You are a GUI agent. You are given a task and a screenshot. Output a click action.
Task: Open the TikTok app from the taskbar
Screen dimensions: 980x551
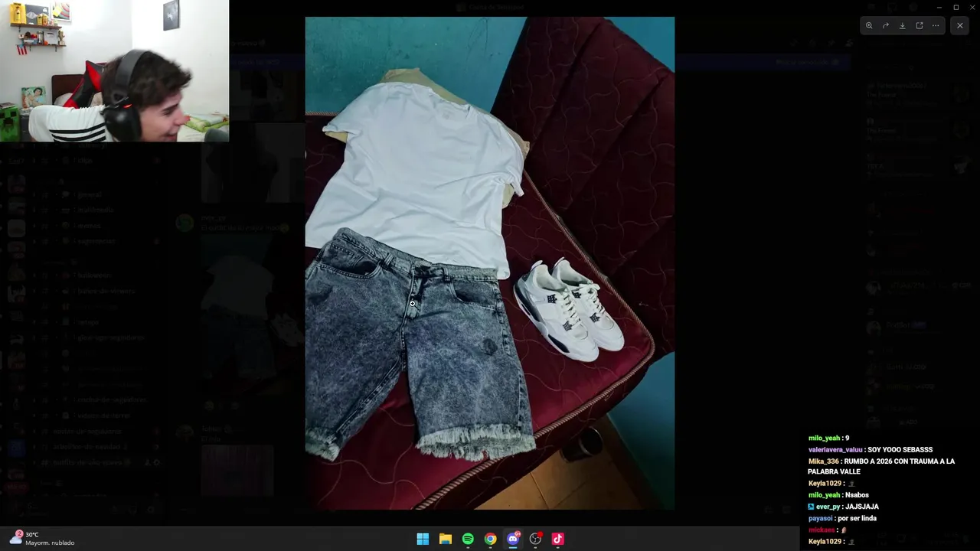point(558,539)
